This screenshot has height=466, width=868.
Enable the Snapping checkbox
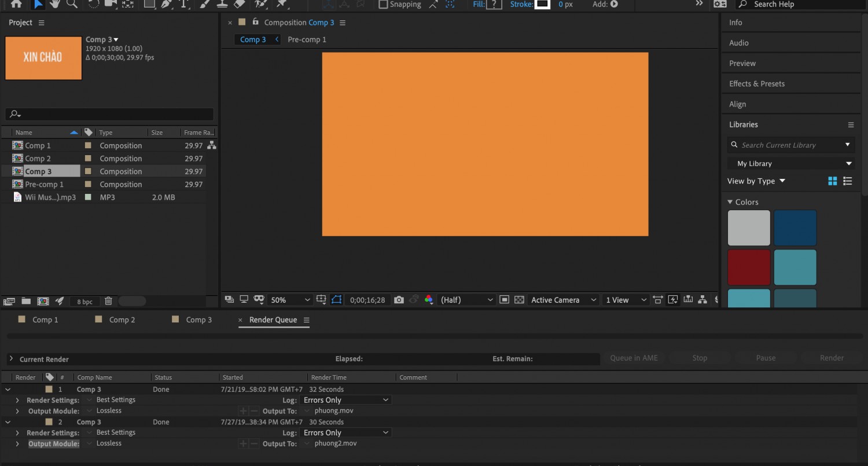click(x=383, y=4)
